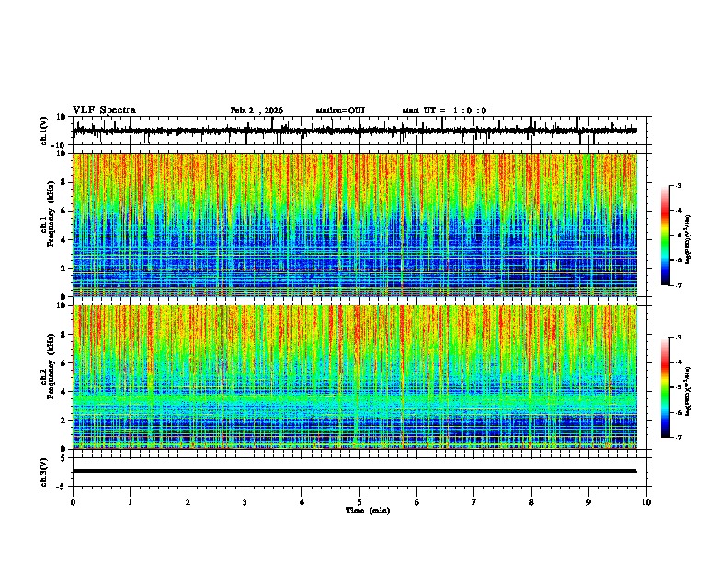The width and height of the screenshot is (728, 563).
Task: Click the log(PSD) label beside ch.2 color bar
Action: (688, 392)
